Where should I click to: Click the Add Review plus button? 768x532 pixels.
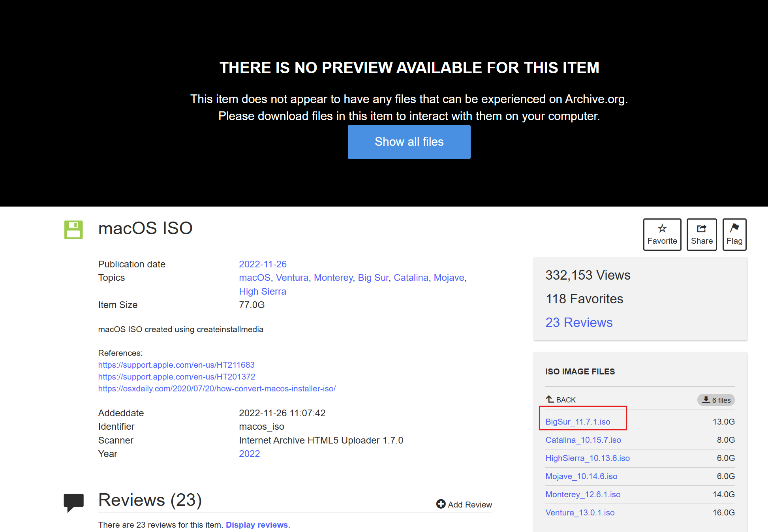(464, 504)
